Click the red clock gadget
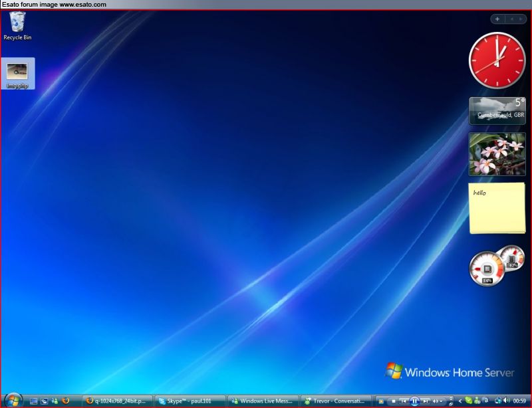The width and height of the screenshot is (532, 408). [x=497, y=60]
